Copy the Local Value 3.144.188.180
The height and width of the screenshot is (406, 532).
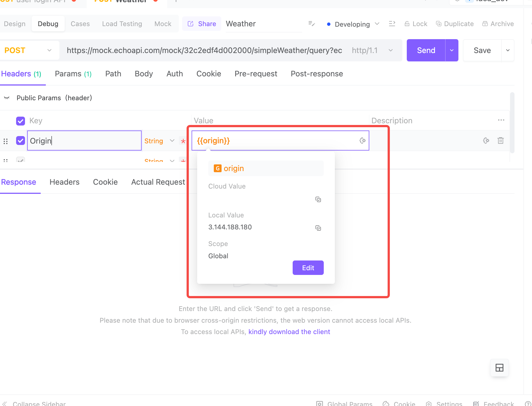click(x=318, y=228)
